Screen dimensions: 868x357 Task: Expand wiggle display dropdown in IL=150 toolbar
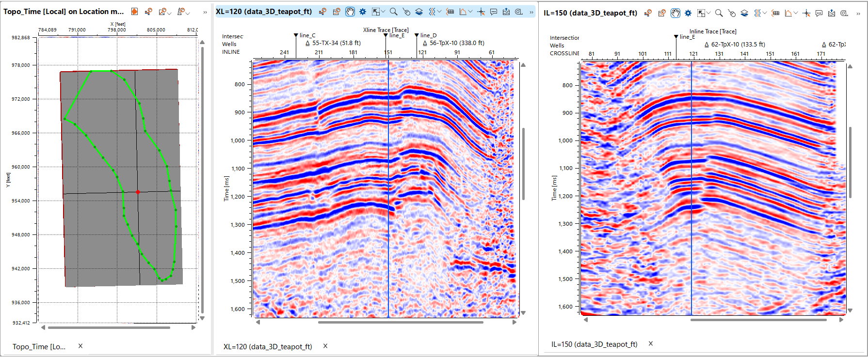764,13
